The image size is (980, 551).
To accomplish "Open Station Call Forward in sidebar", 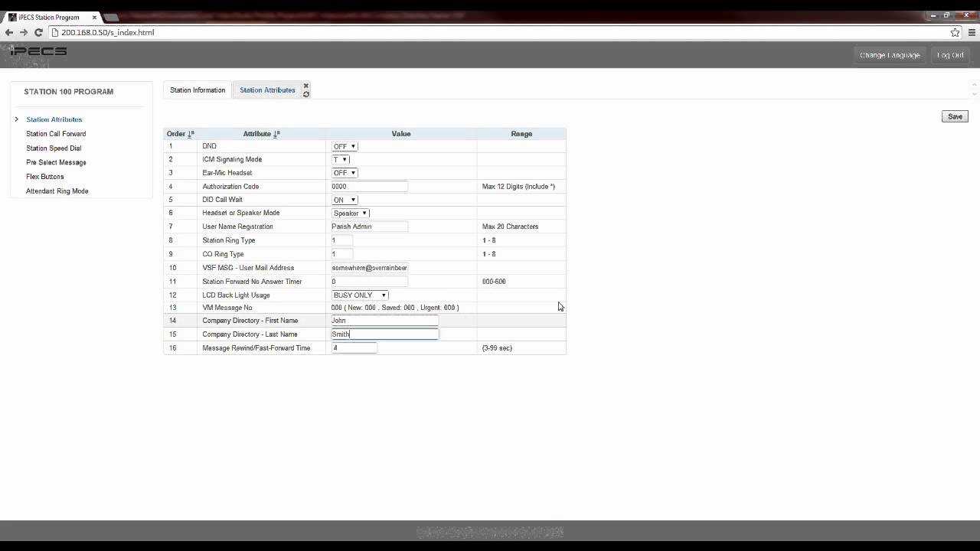I will click(x=56, y=134).
